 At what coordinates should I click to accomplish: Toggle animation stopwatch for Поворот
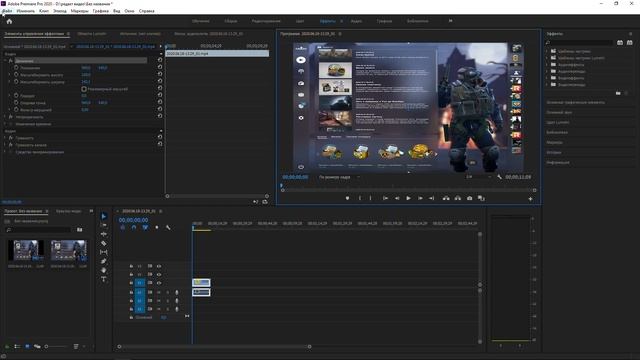pos(16,96)
